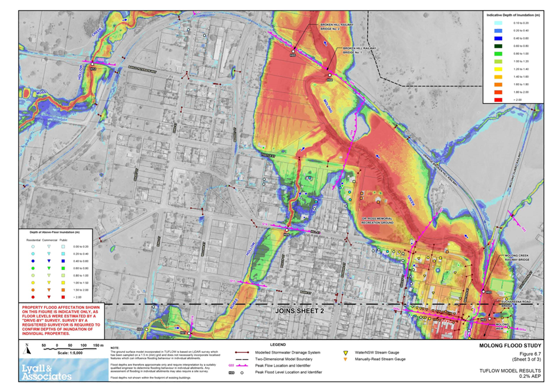This screenshot has height=392, width=554.
Task: Click the north arrow compass symbol
Action: pos(27,349)
